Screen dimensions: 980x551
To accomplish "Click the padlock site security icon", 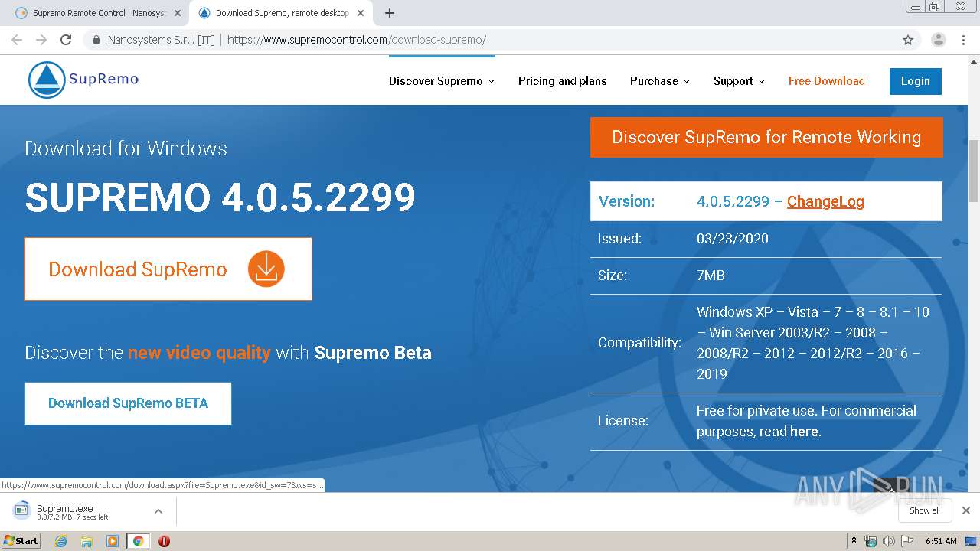I will coord(96,40).
